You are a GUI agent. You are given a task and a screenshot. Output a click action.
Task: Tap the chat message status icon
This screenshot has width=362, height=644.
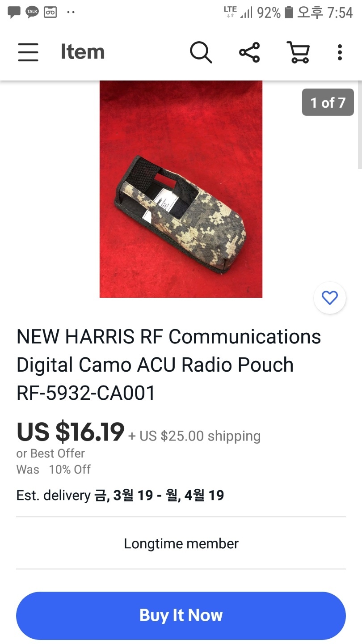(14, 12)
